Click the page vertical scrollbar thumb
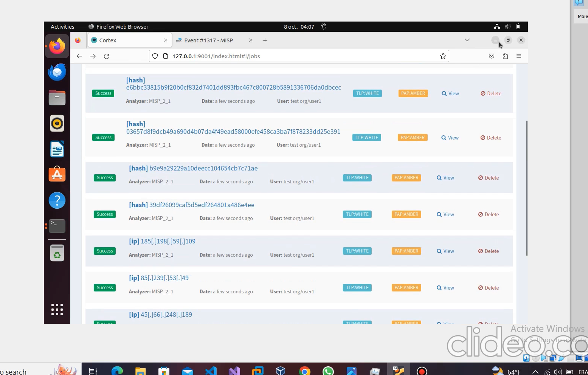Image resolution: width=588 pixels, height=375 pixels. [x=526, y=188]
